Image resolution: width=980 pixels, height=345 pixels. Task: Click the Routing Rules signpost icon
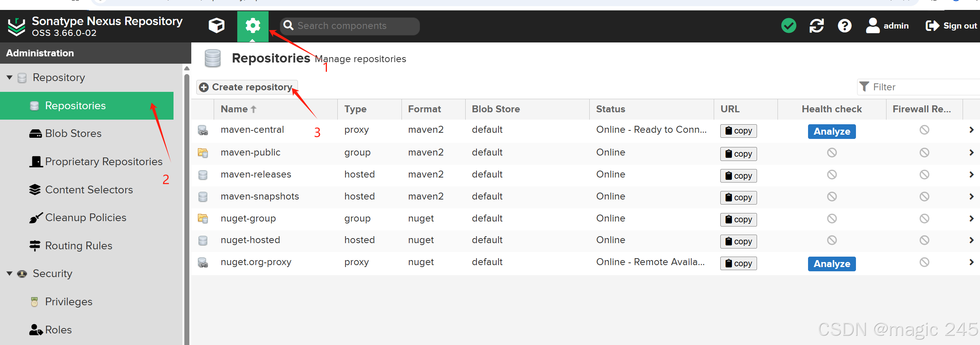pos(35,246)
